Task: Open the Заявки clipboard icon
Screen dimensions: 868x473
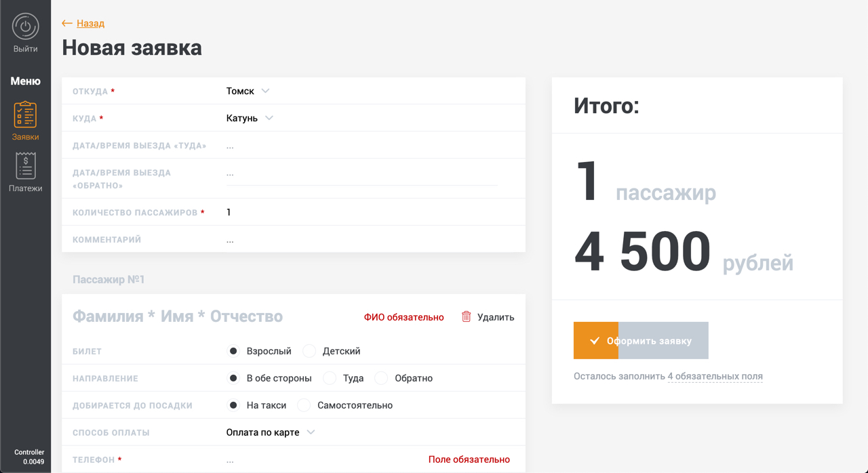Action: pyautogui.click(x=25, y=115)
